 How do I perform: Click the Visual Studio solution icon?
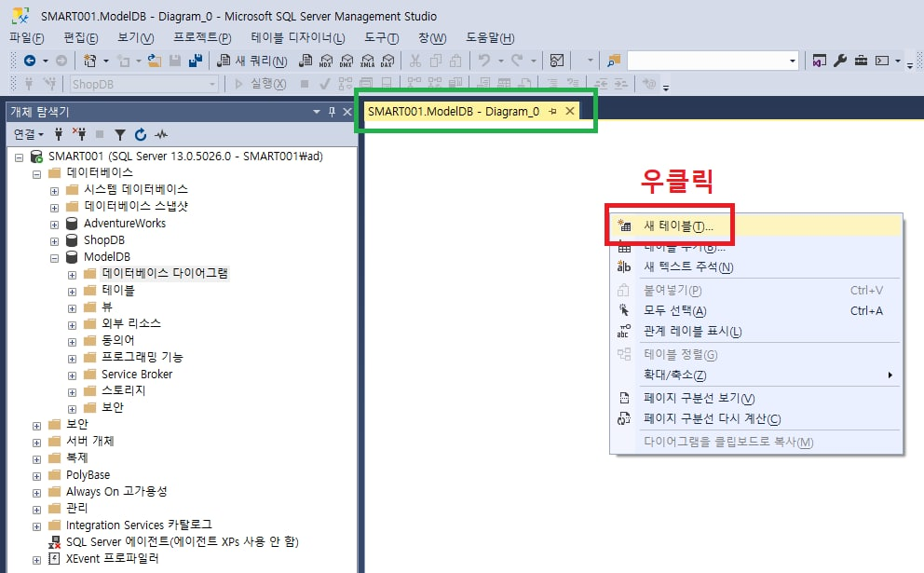[819, 61]
